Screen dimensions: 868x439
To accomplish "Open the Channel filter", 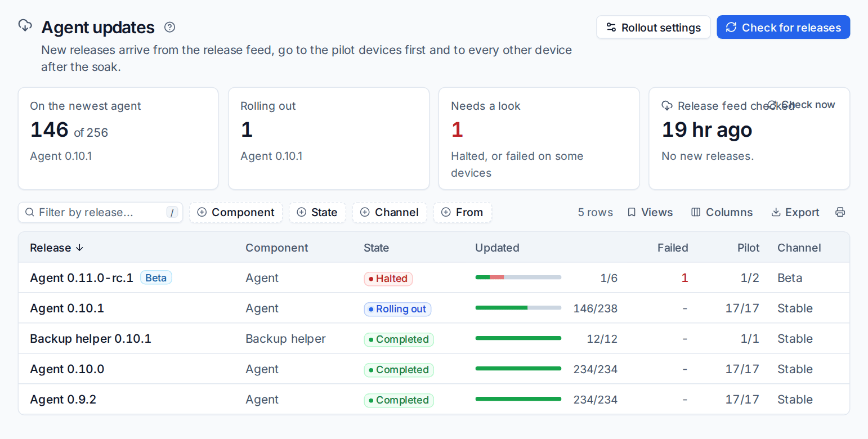I will (390, 212).
